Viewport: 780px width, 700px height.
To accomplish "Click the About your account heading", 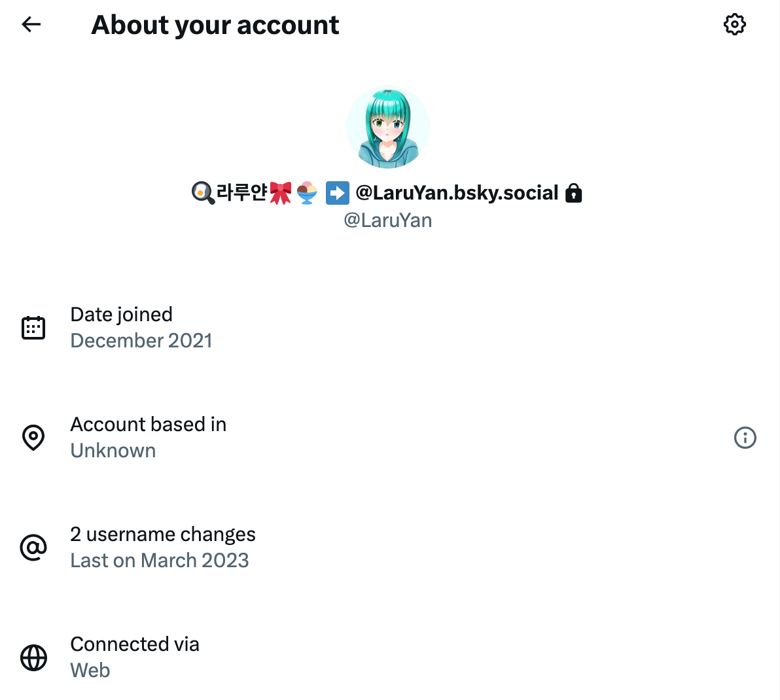I will (x=215, y=25).
